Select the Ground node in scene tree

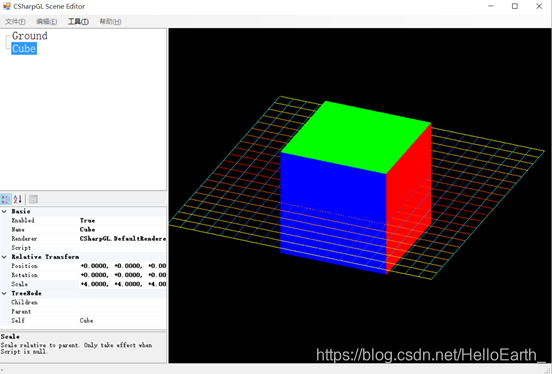click(29, 36)
